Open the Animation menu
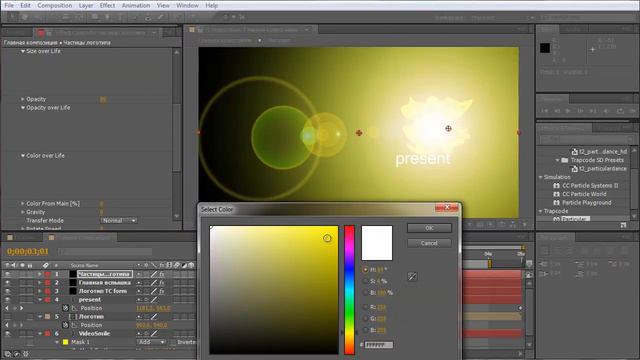This screenshot has width=640, height=360. click(136, 5)
